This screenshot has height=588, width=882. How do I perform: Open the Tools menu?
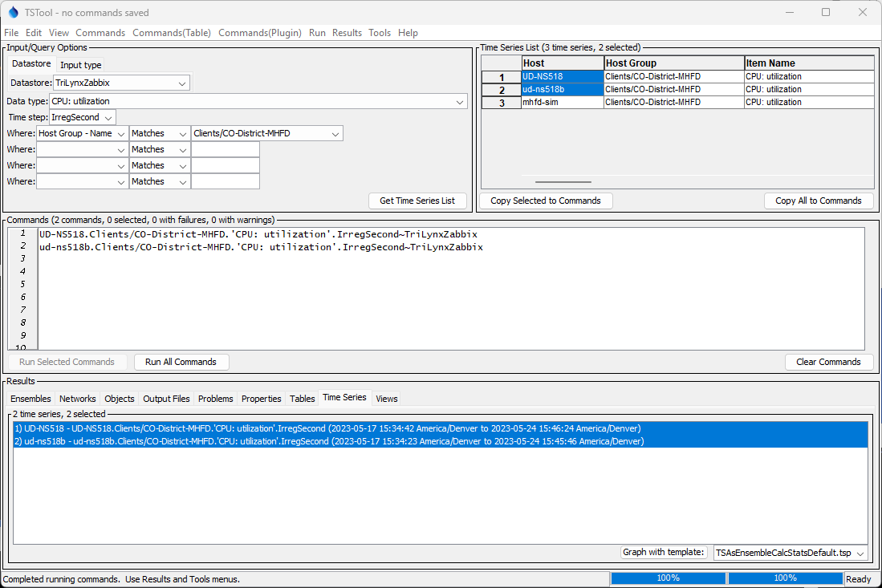pos(380,33)
